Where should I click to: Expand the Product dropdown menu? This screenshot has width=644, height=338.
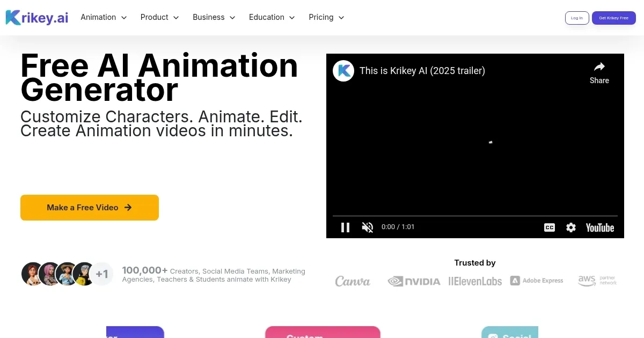pyautogui.click(x=159, y=17)
